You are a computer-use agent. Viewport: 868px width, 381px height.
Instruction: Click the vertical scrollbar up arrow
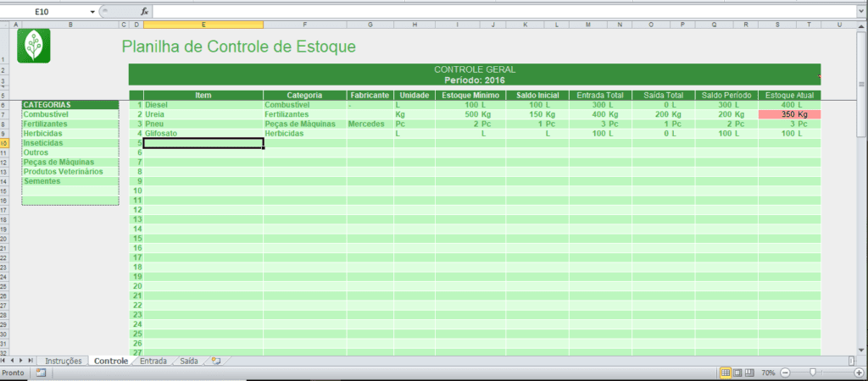(x=861, y=25)
